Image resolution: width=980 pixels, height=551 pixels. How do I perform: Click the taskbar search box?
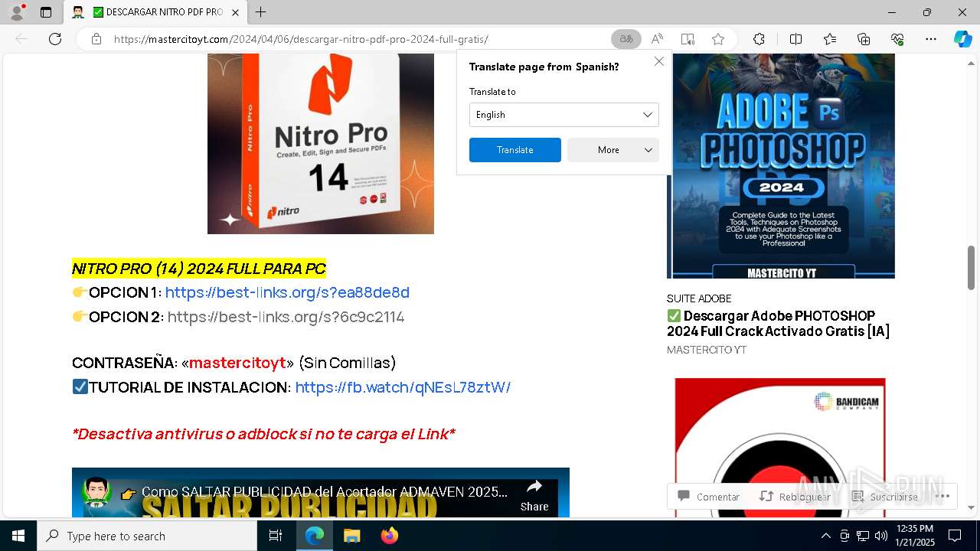[147, 536]
